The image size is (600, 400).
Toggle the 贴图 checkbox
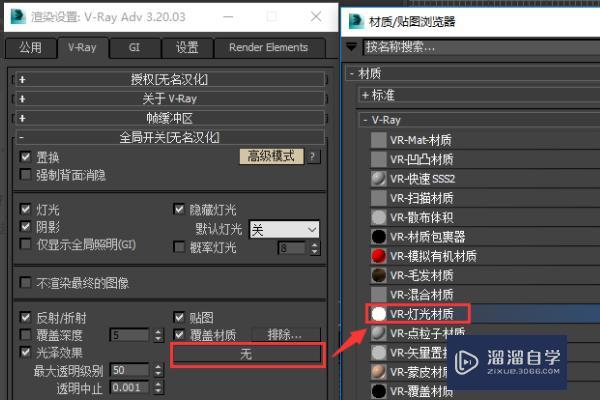coord(179,317)
